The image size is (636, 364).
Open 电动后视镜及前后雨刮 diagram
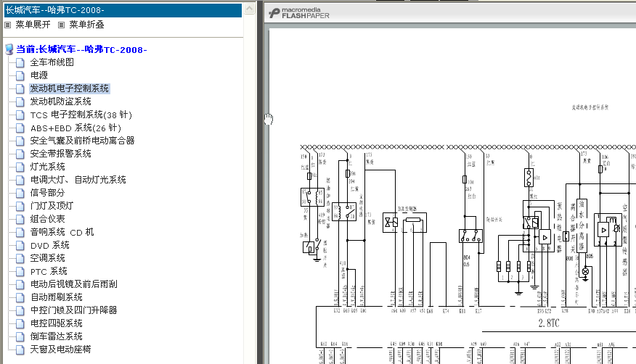74,284
